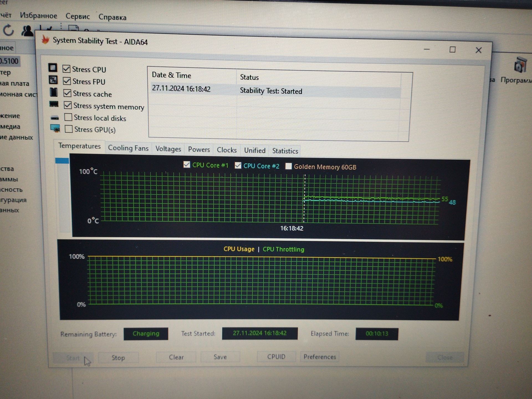The width and height of the screenshot is (532, 399).
Task: Uncheck Stress system memory checkbox
Action: (68, 105)
